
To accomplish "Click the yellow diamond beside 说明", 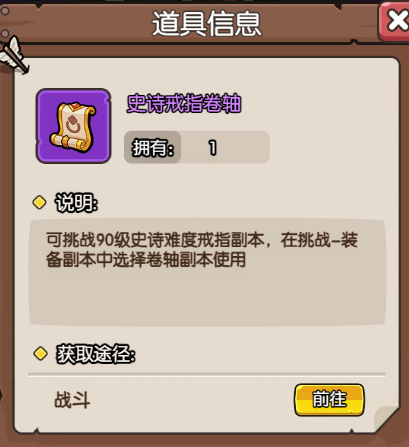I will 39,202.
